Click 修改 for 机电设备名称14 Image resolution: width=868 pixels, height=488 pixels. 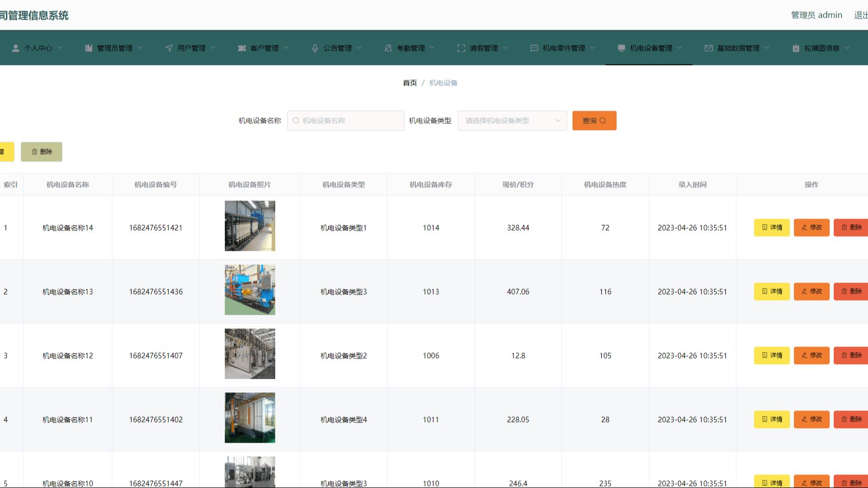(x=812, y=228)
